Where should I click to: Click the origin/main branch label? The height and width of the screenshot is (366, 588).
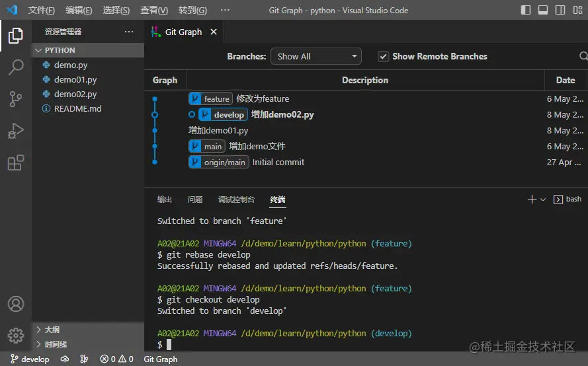pos(219,163)
